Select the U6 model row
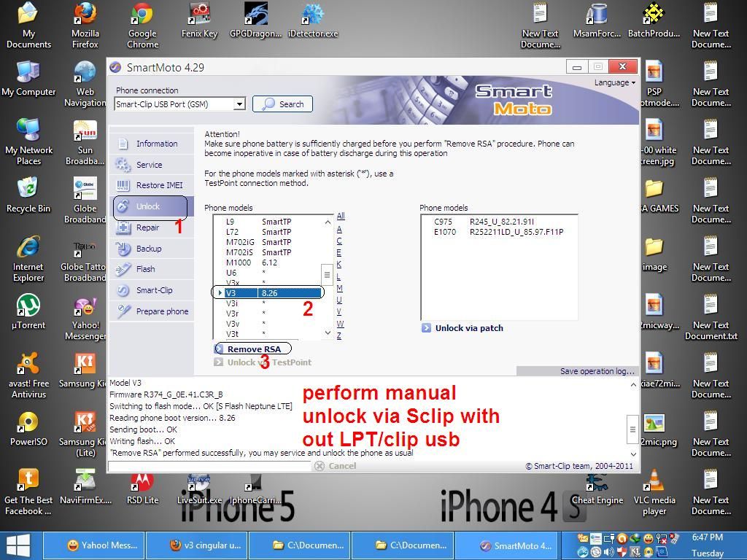Viewport: 747px width, 560px height. point(268,273)
